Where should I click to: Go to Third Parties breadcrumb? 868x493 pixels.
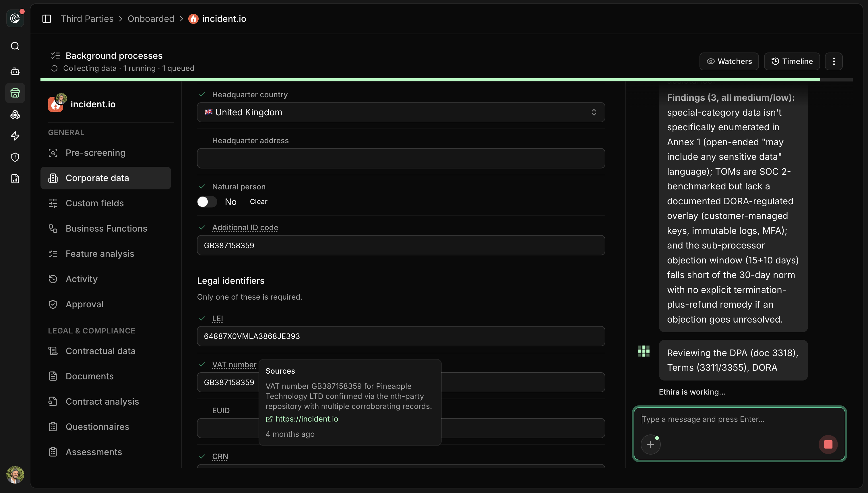click(87, 19)
